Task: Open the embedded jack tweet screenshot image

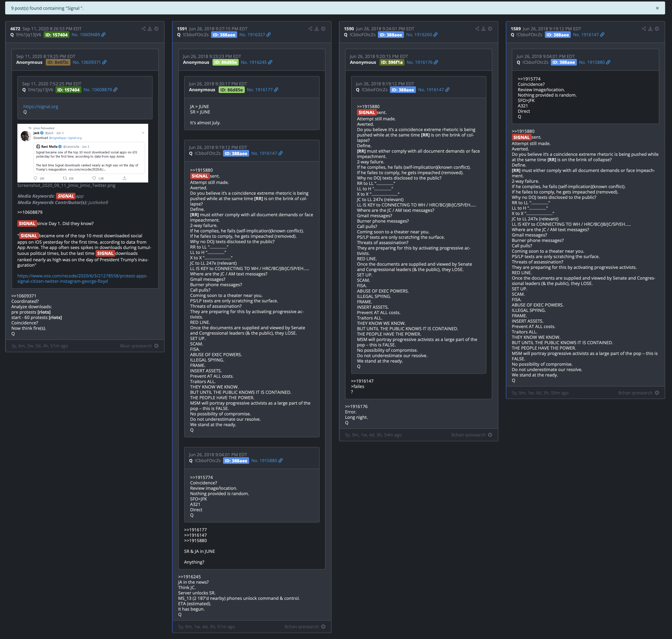Action: 83,153
